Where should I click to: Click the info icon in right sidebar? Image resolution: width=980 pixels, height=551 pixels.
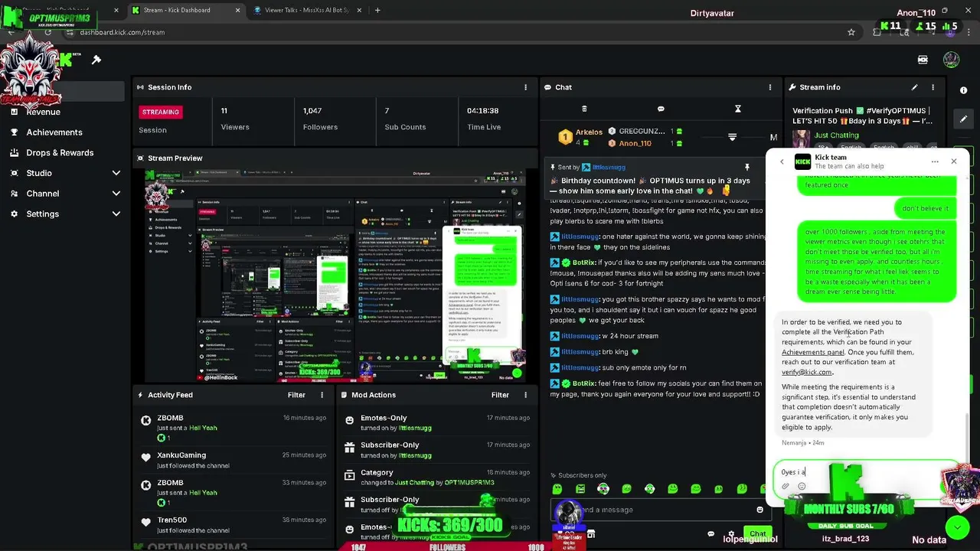(x=963, y=90)
